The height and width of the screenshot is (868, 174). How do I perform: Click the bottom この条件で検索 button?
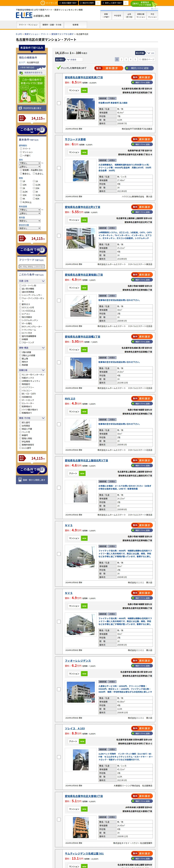pyautogui.click(x=32, y=469)
